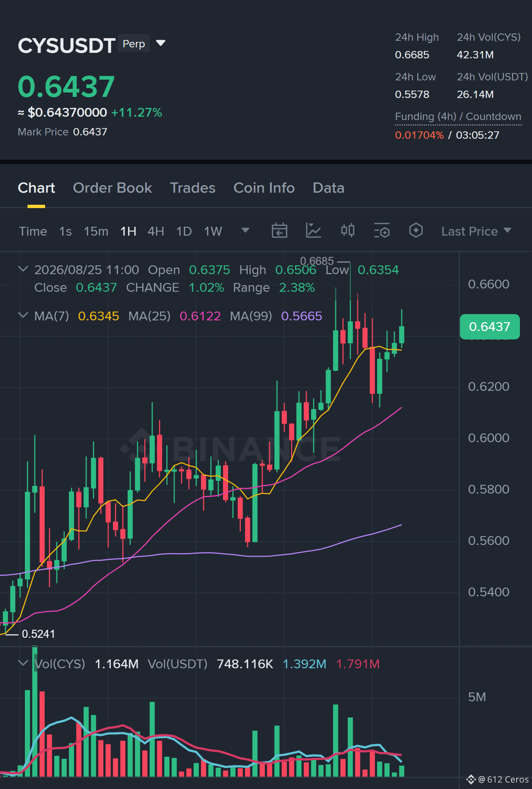Select the 1W interval

(213, 231)
